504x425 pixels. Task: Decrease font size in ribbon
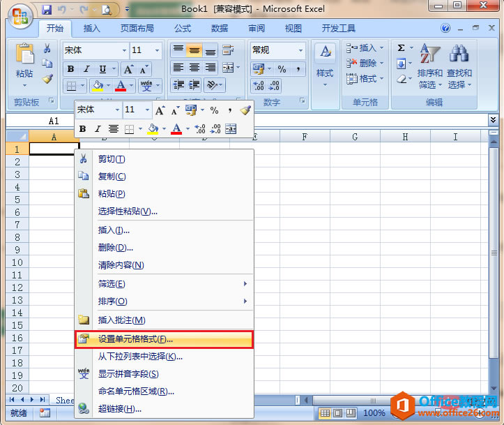point(144,69)
